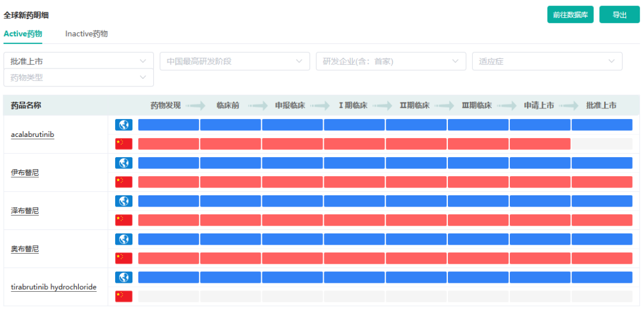Open the 适应症 filter dropdown
Screen dimensions: 644x312
(547, 61)
